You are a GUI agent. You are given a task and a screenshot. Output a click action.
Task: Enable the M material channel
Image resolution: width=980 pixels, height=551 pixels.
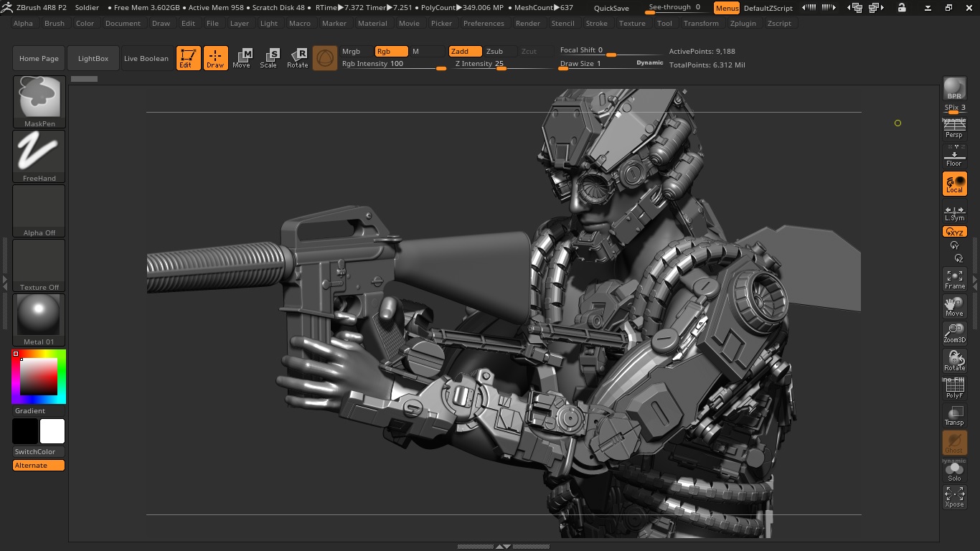427,52
